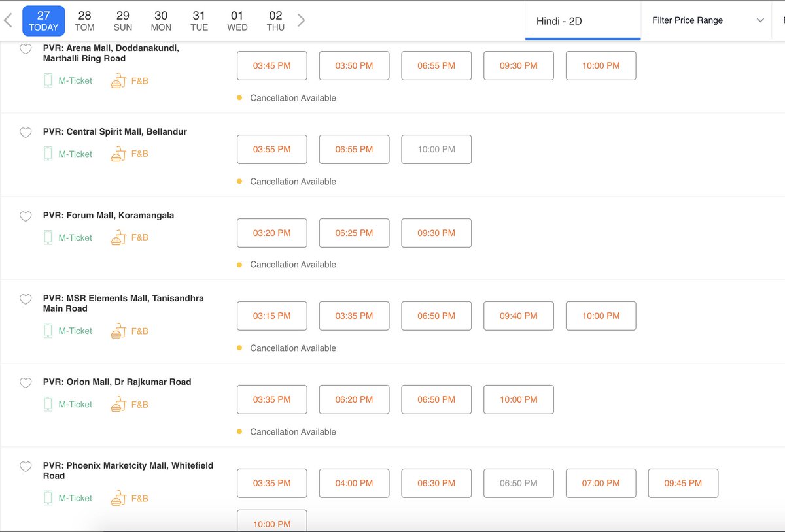The width and height of the screenshot is (785, 532).
Task: Click M-Ticket phone icon for Central Spirit Mall
Action: pos(48,154)
